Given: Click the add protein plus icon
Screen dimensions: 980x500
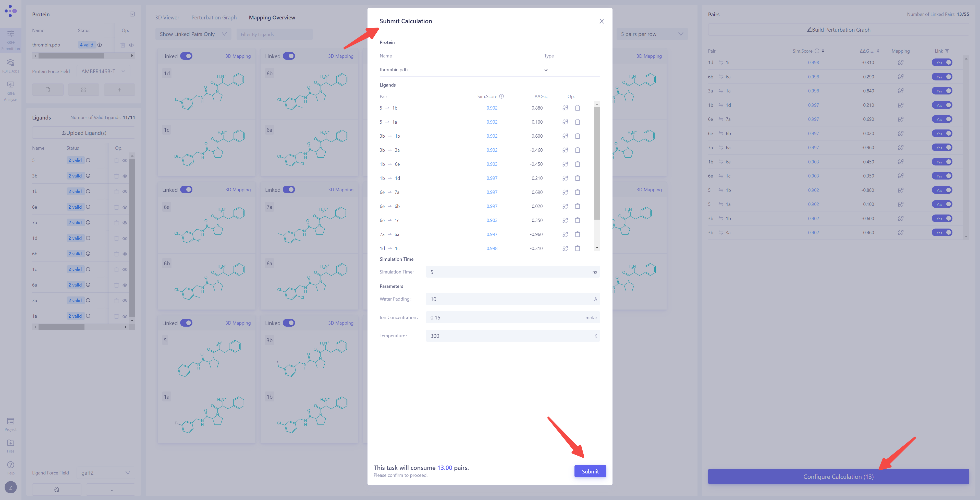Looking at the screenshot, I should pyautogui.click(x=119, y=89).
